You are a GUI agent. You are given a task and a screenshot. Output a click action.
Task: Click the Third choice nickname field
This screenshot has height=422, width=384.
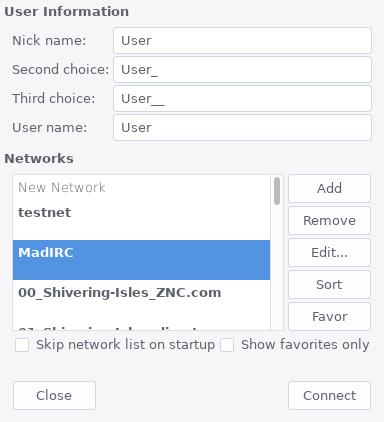coord(242,99)
